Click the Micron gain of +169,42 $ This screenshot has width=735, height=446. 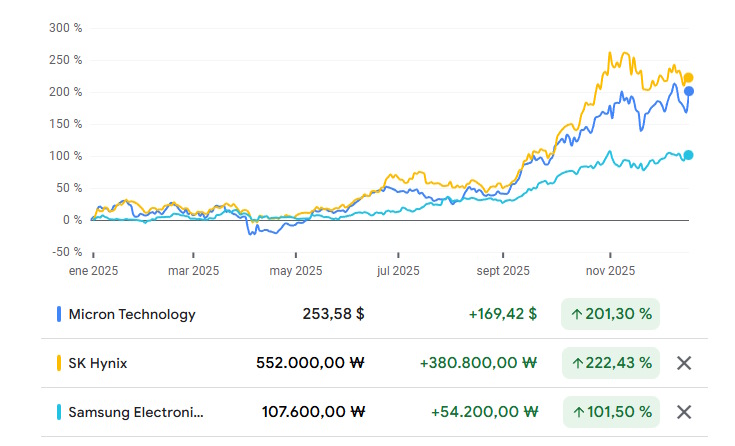click(502, 315)
